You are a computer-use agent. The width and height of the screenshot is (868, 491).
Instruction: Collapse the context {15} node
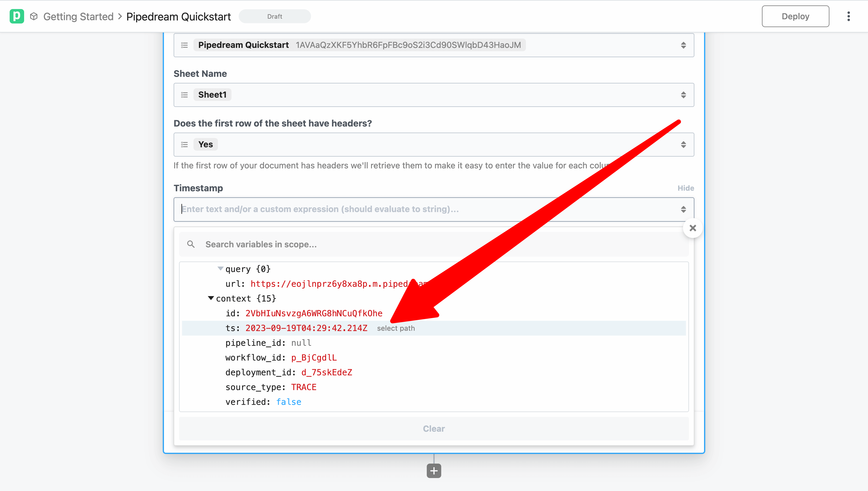pyautogui.click(x=211, y=298)
